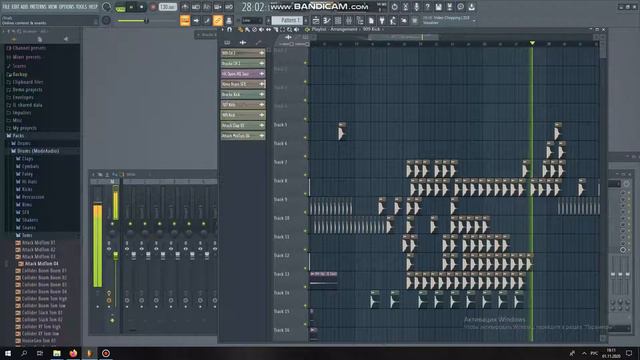This screenshot has height=360, width=640.
Task: Click the view playlist icon
Action: pos(316,20)
